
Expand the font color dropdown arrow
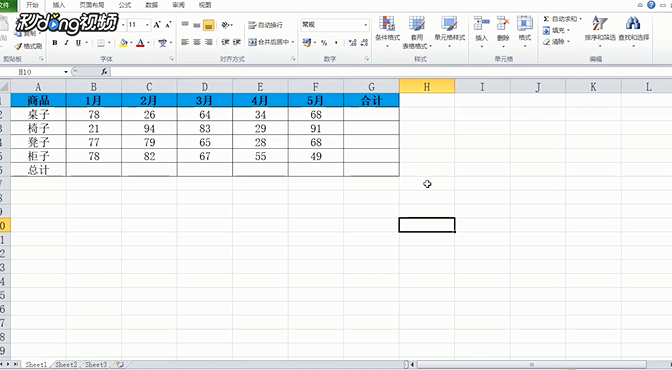click(x=148, y=42)
